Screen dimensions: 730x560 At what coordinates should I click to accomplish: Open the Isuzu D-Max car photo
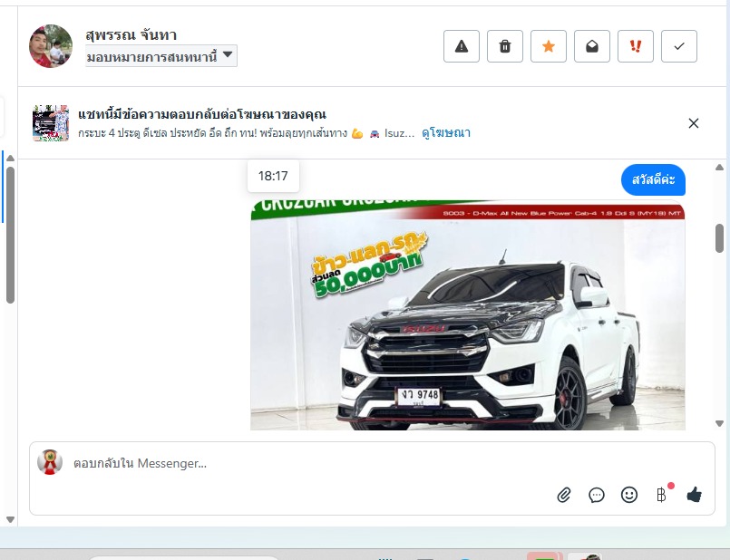467,314
